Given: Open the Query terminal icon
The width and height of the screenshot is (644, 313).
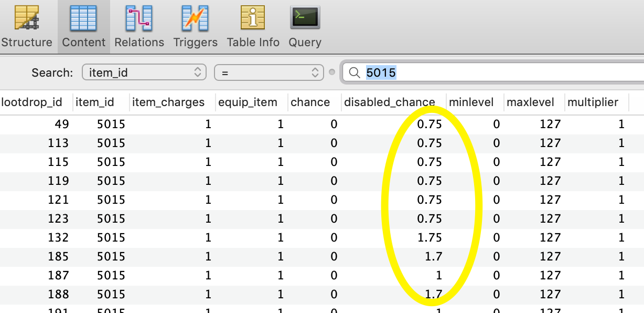Looking at the screenshot, I should tap(305, 19).
